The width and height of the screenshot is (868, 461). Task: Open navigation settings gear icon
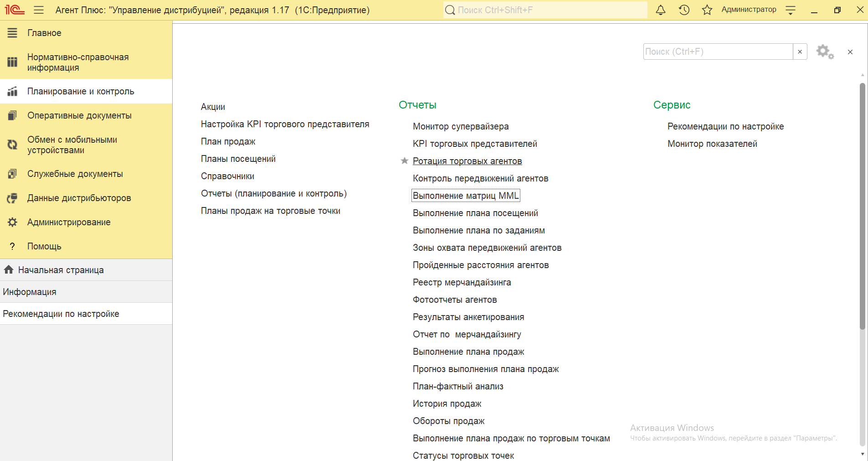click(825, 52)
